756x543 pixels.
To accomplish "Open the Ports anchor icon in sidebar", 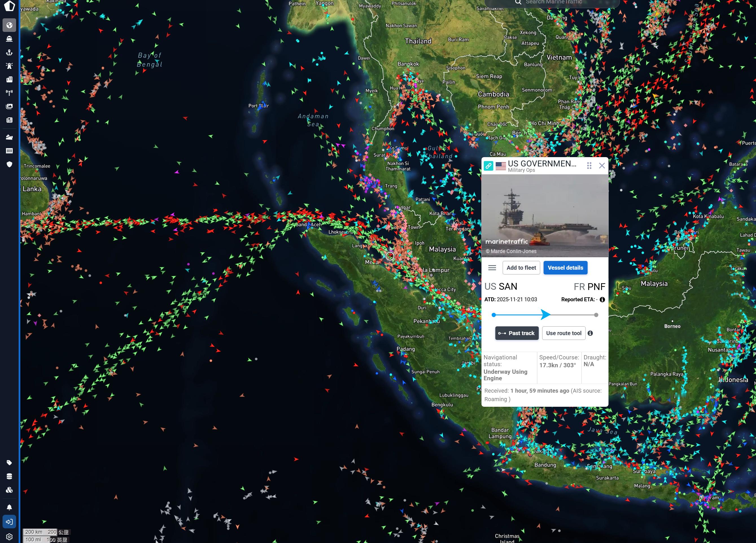I will coord(9,52).
